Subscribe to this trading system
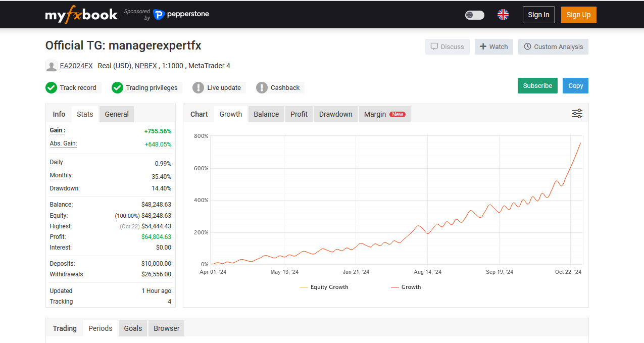644x343 pixels. 537,85
